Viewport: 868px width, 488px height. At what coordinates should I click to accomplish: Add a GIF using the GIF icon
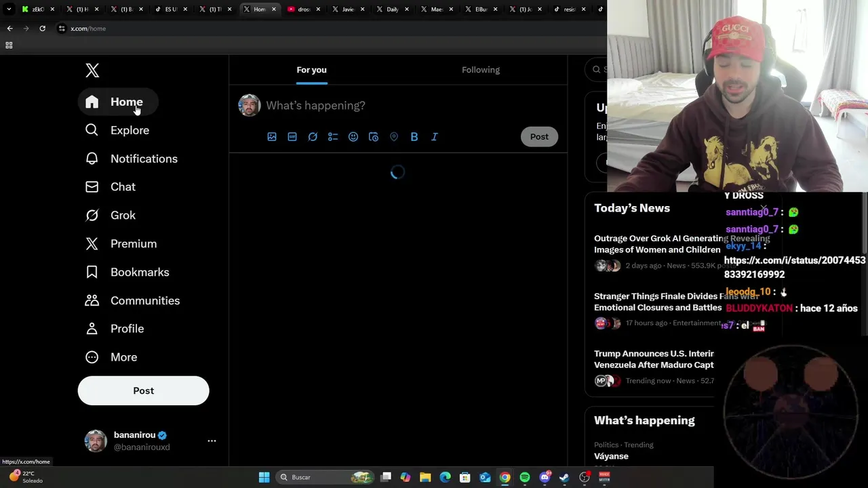pyautogui.click(x=292, y=137)
